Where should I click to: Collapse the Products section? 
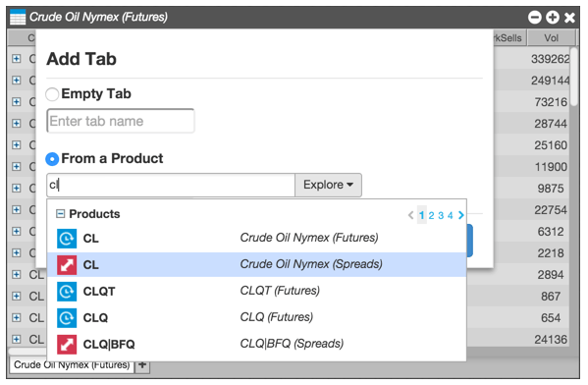[60, 214]
